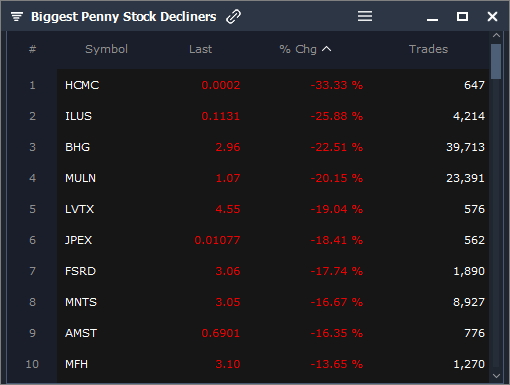Click the link chain icon
Image resolution: width=510 pixels, height=385 pixels.
(x=233, y=16)
